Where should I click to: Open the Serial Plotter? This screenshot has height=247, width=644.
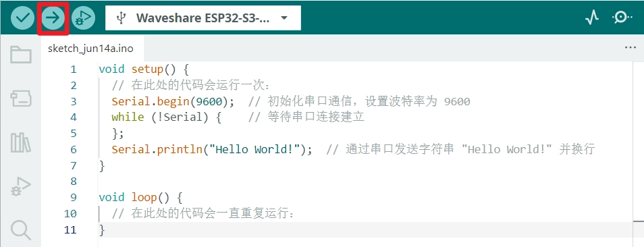592,18
